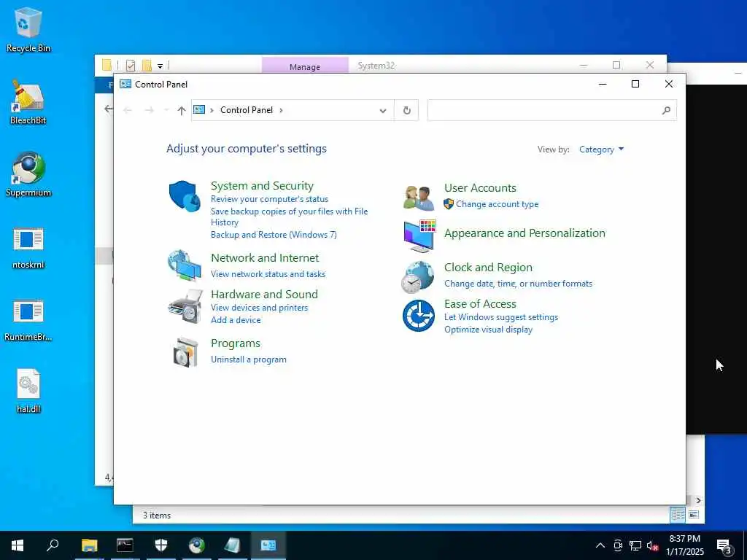Open the User Accounts people icon
This screenshot has height=560, width=747.
pyautogui.click(x=419, y=198)
